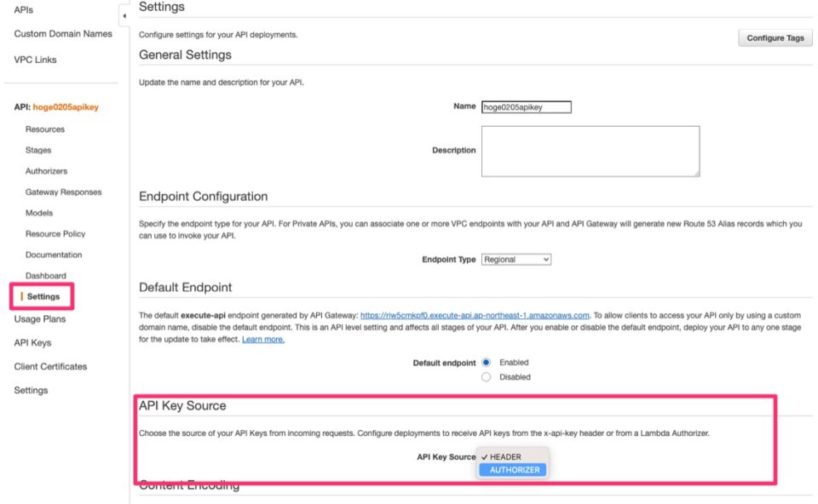Click inside the Description text box
Screen dimensions: 818x504
pos(588,151)
